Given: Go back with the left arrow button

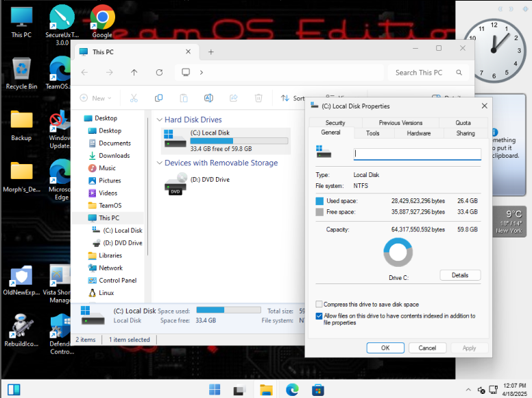Looking at the screenshot, I should pos(84,72).
